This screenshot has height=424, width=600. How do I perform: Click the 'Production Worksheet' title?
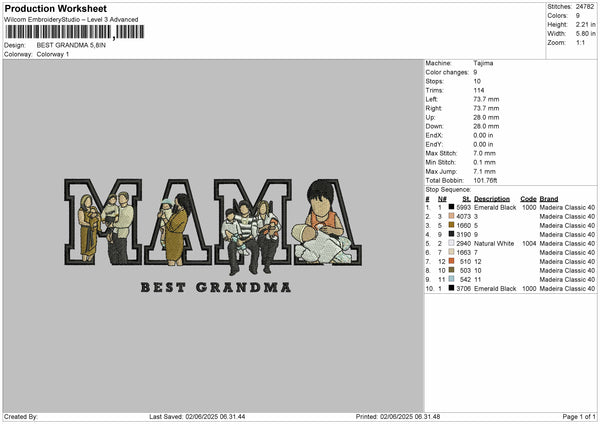click(55, 8)
